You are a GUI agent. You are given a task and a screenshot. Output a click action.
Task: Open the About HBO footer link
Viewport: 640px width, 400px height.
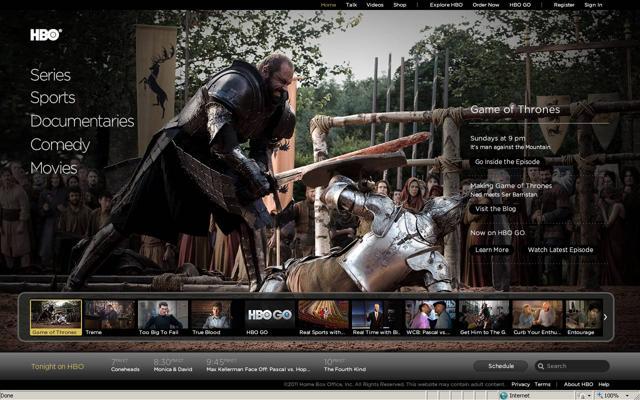[578, 384]
